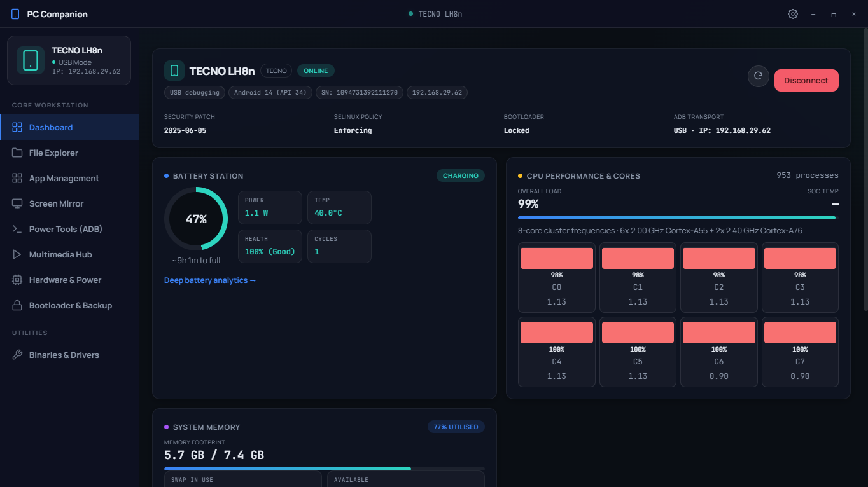Minimize the PC Companion window
The height and width of the screenshot is (487, 868).
813,14
